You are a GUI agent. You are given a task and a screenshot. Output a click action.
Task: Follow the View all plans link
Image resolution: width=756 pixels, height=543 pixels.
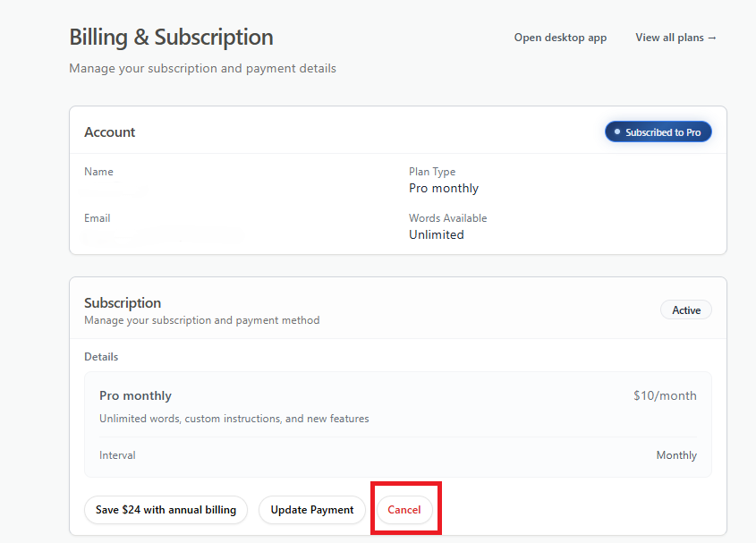(x=675, y=38)
